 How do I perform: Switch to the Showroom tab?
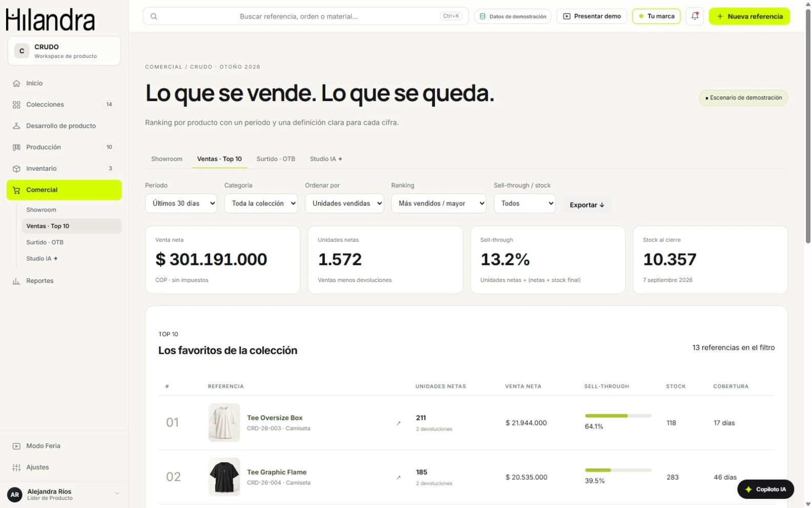pos(166,159)
